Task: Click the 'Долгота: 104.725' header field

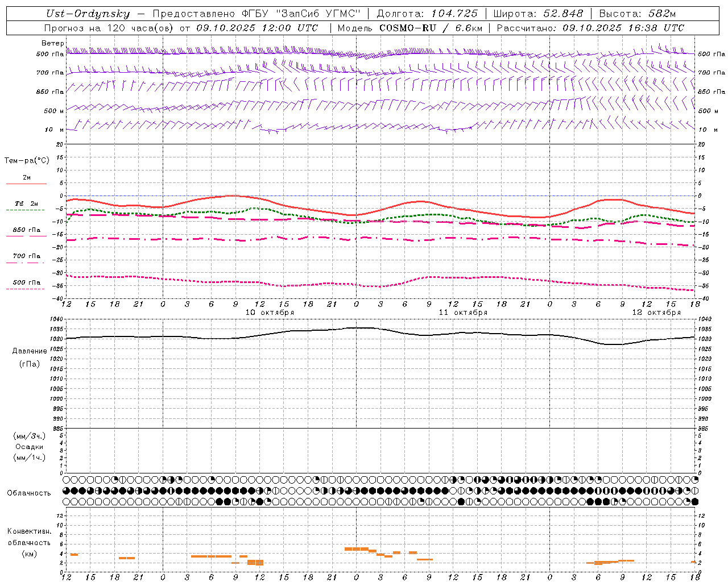Action: click(x=427, y=14)
